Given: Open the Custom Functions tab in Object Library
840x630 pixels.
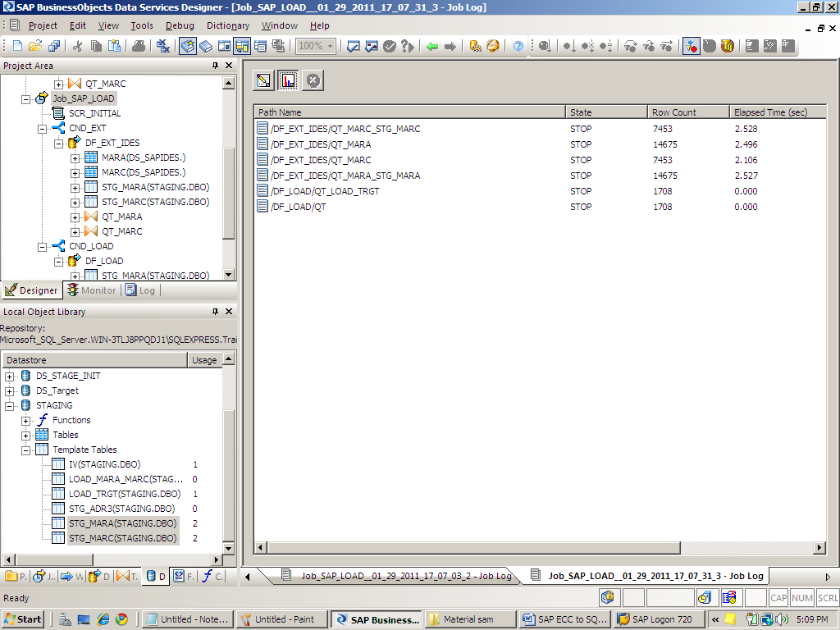Looking at the screenshot, I should point(212,577).
